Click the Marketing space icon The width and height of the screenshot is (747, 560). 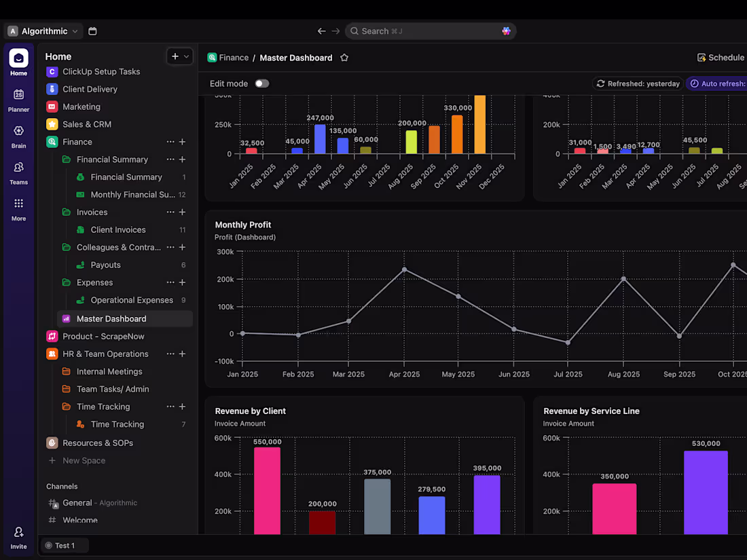coord(52,107)
